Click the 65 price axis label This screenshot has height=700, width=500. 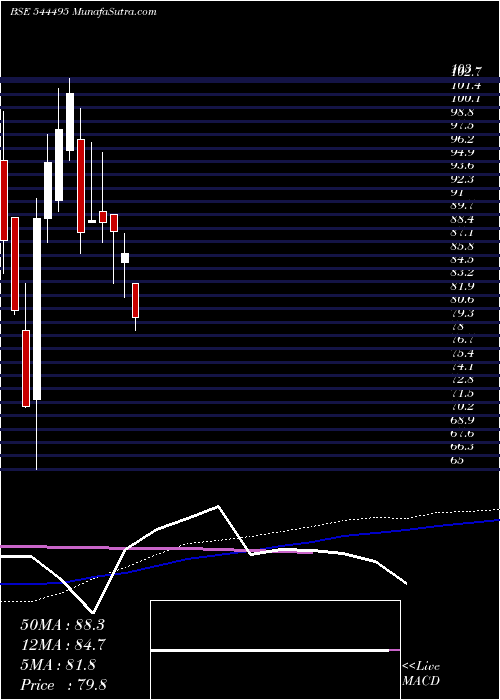tap(457, 460)
